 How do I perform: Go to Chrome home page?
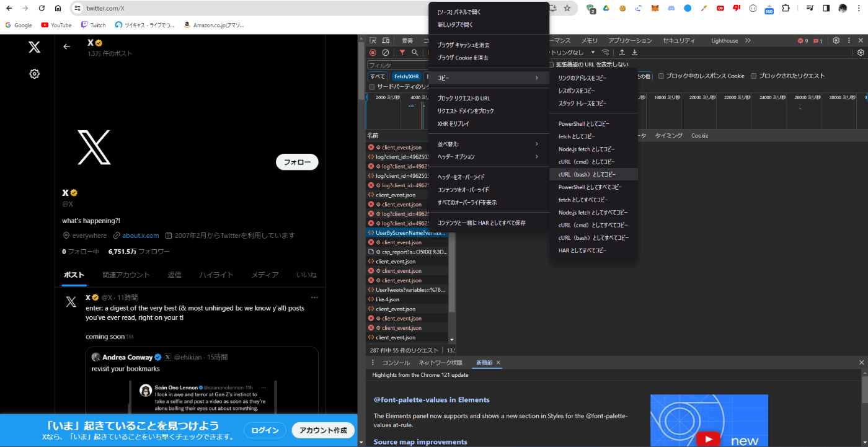coord(58,8)
